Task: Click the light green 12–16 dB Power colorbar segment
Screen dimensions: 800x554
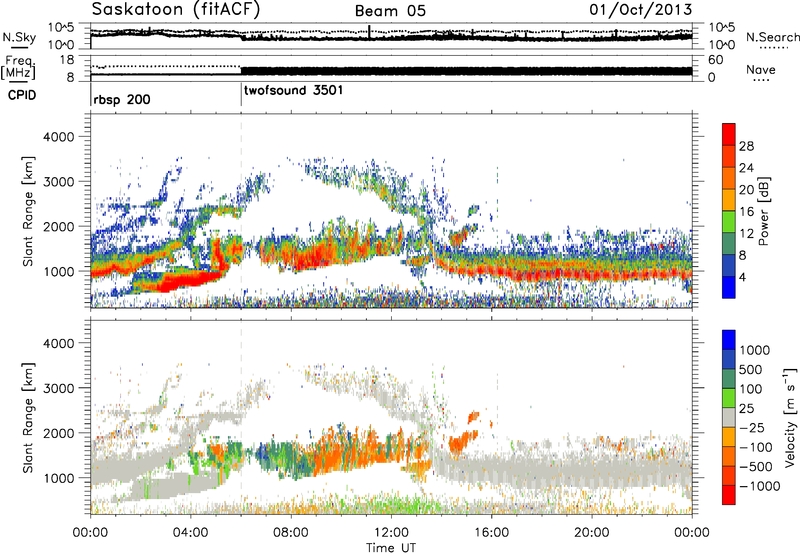Action: 729,222
